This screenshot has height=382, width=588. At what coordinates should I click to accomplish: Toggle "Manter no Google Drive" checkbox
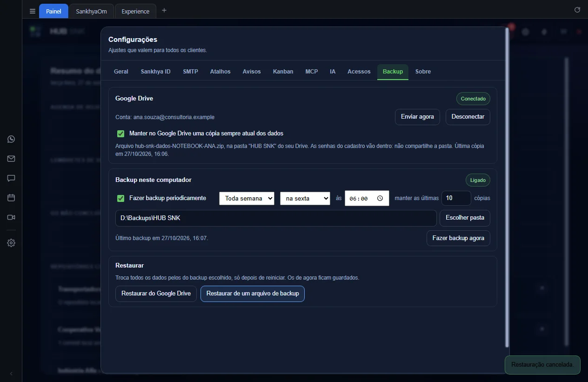point(121,134)
